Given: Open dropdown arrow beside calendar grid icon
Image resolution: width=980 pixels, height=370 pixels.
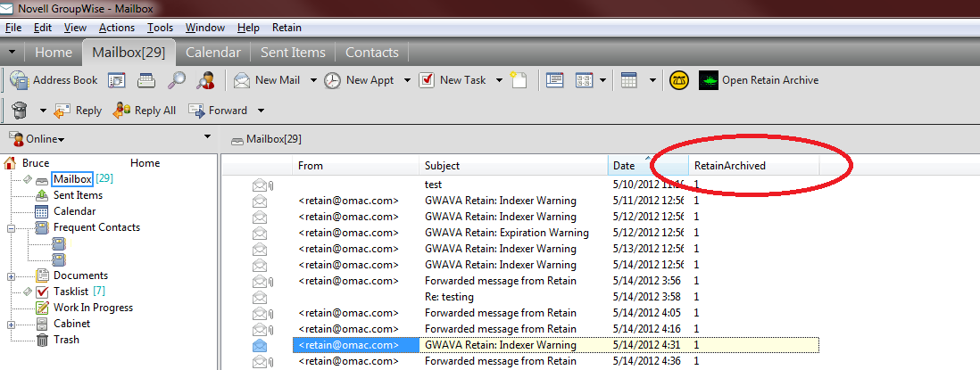Looking at the screenshot, I should tap(652, 80).
